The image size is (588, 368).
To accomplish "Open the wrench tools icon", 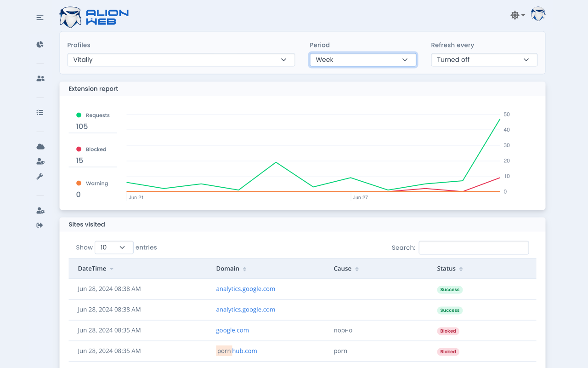I will coord(40,177).
